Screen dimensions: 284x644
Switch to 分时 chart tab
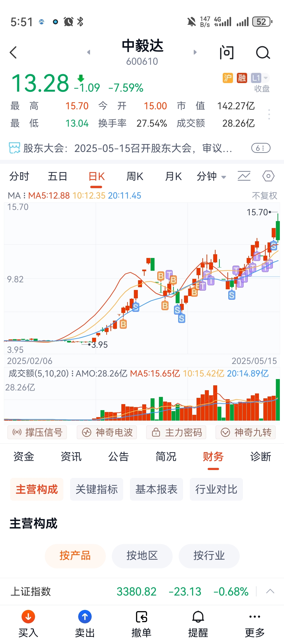click(x=19, y=177)
